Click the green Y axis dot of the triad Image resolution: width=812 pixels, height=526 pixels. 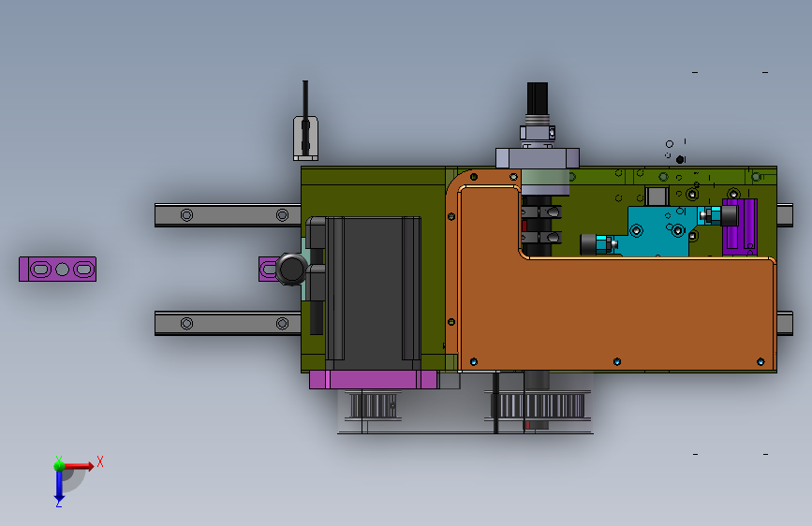[59, 466]
